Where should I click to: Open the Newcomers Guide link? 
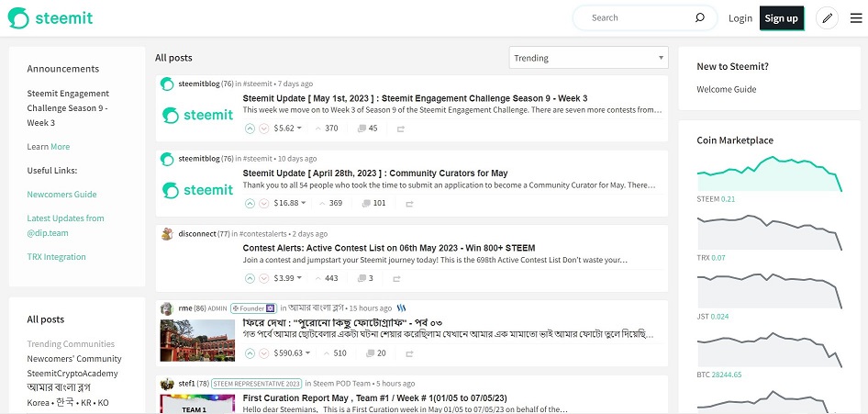click(x=62, y=195)
